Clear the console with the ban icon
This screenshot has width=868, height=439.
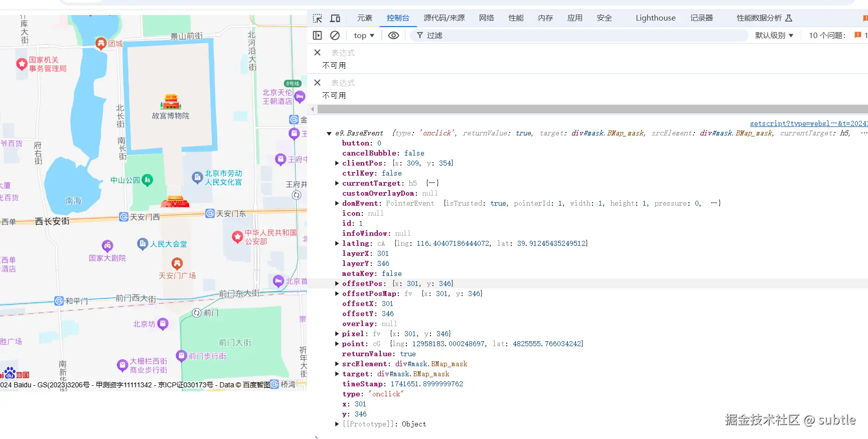(335, 36)
